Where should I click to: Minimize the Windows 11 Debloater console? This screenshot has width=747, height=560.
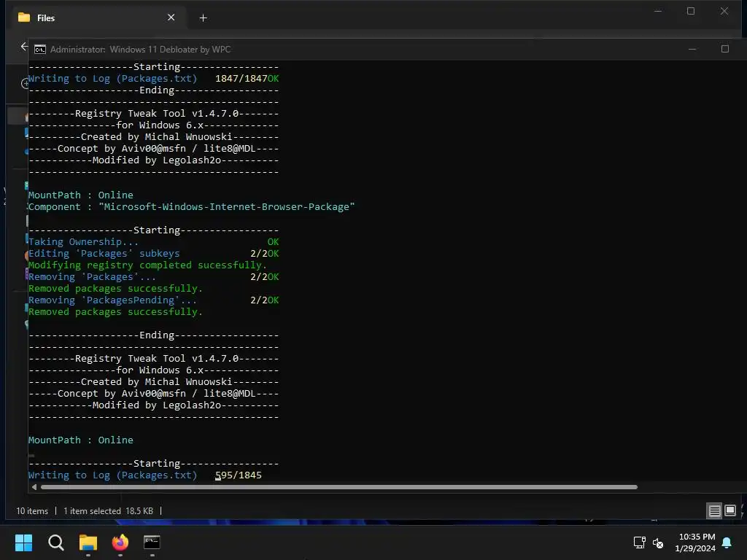click(x=692, y=49)
